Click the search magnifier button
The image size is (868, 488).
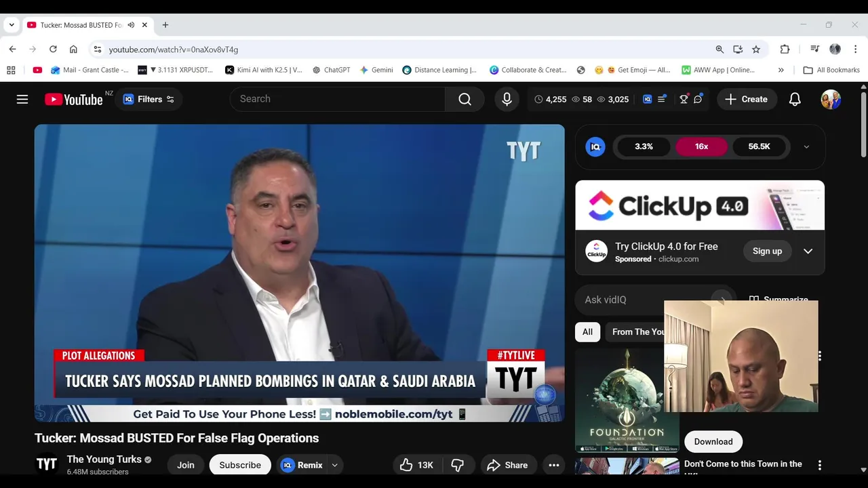point(465,99)
